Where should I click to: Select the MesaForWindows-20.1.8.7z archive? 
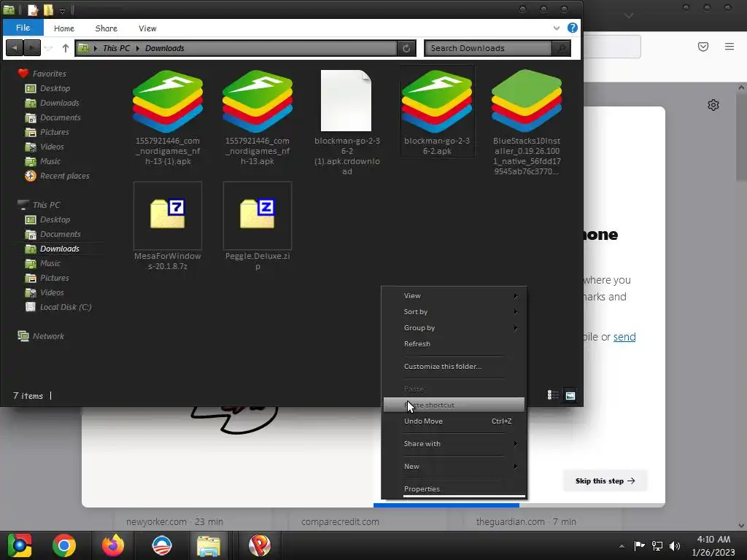click(x=168, y=226)
